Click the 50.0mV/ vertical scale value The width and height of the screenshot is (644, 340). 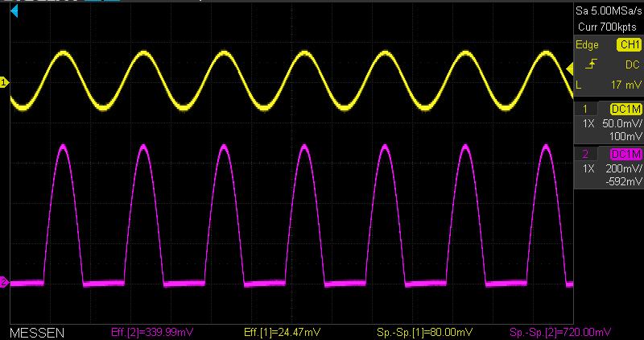pyautogui.click(x=621, y=123)
